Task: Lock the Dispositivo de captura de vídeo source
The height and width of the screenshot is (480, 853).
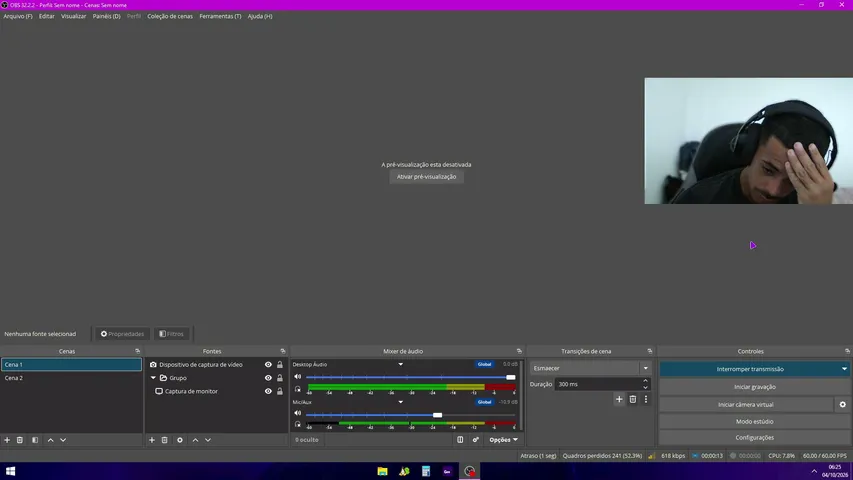Action: click(x=280, y=365)
